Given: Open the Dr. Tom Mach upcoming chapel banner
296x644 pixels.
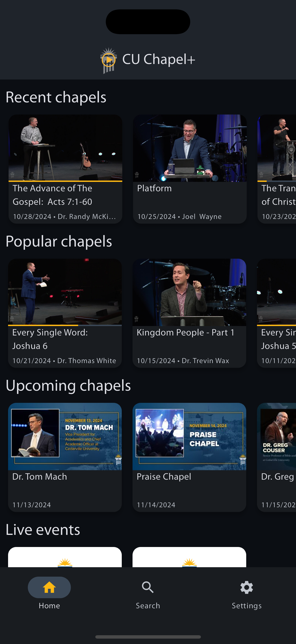Looking at the screenshot, I should 65,437.
